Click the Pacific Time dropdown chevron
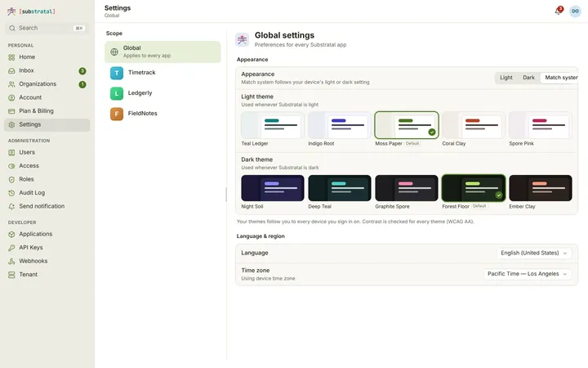 click(x=565, y=274)
